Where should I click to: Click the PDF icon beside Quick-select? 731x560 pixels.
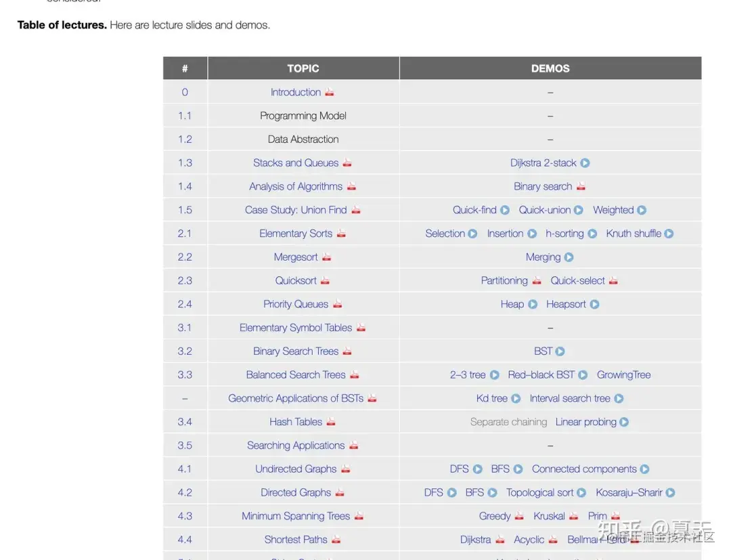click(613, 280)
